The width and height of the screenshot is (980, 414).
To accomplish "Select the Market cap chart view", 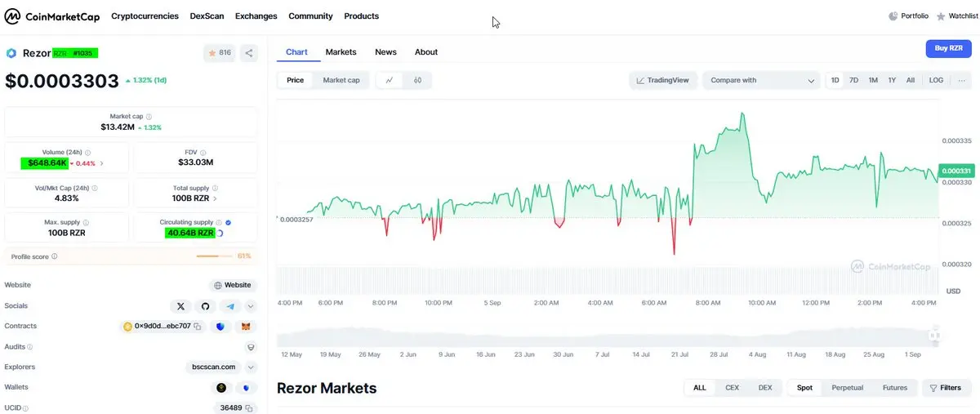I will point(341,80).
